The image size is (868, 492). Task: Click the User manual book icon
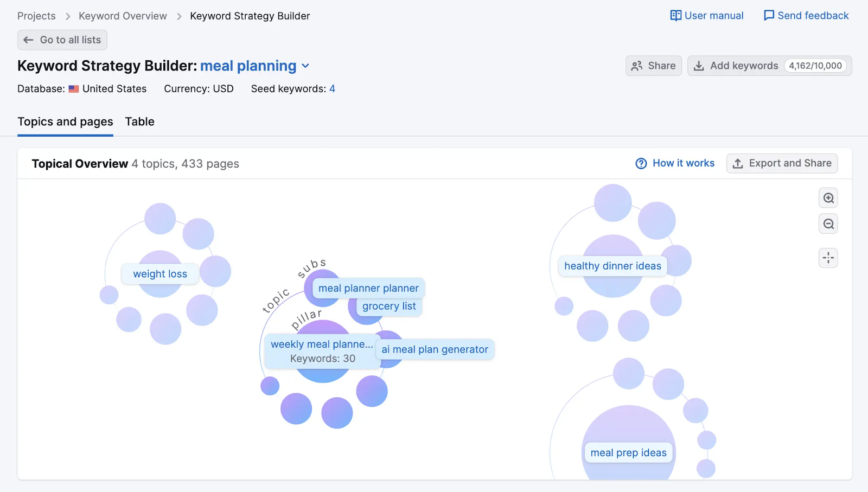675,16
